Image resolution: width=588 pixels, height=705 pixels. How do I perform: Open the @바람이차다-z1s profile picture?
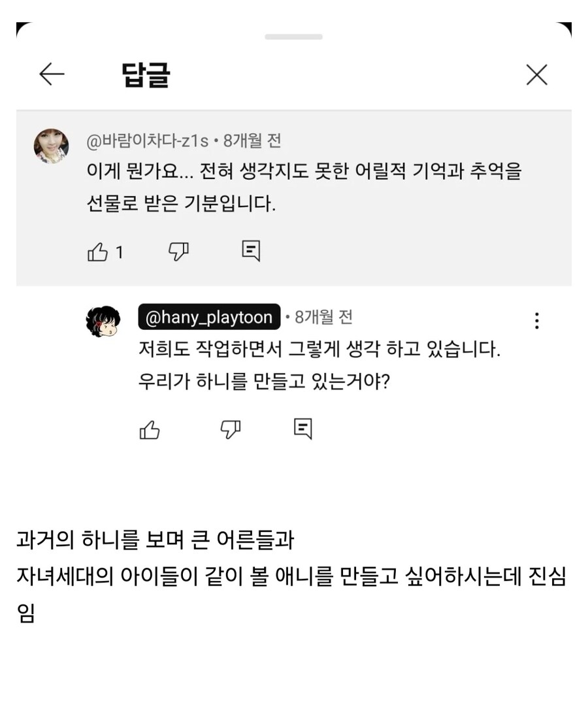click(51, 146)
